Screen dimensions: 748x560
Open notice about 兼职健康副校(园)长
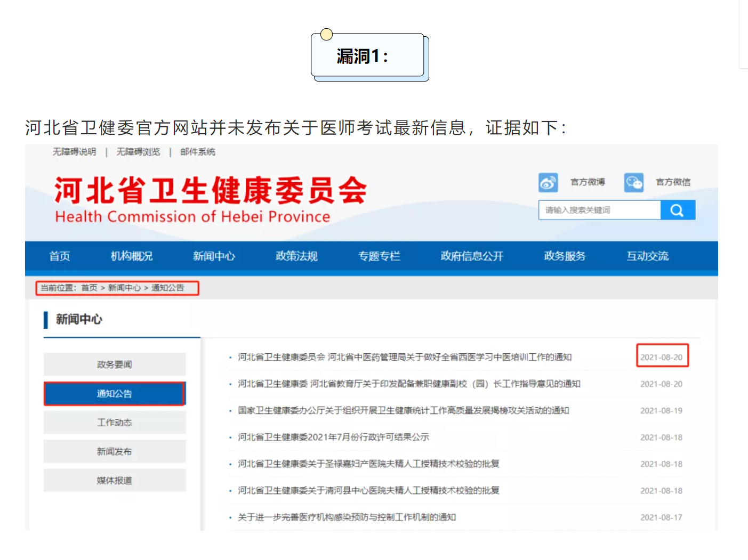coord(409,384)
